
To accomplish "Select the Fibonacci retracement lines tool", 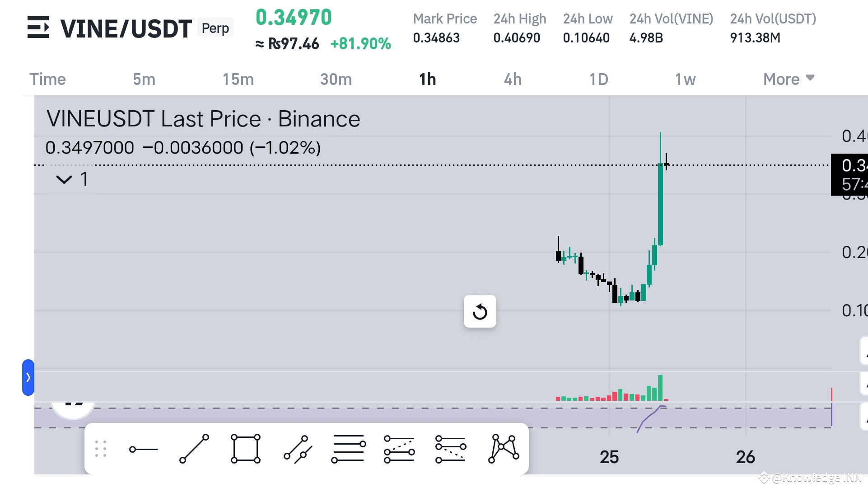I will [348, 449].
